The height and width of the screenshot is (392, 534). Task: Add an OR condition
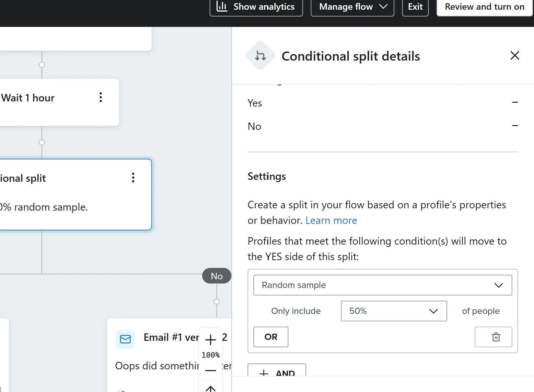271,337
